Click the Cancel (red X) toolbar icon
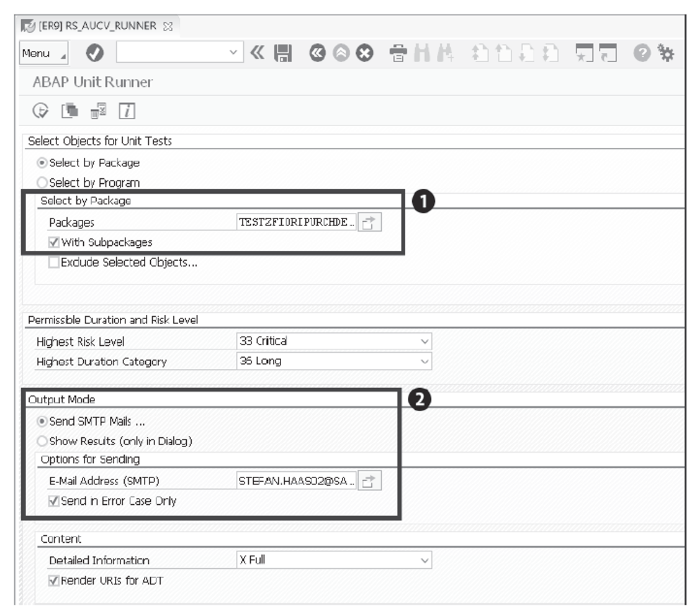Image resolution: width=697 pixels, height=616 pixels. pos(365,54)
